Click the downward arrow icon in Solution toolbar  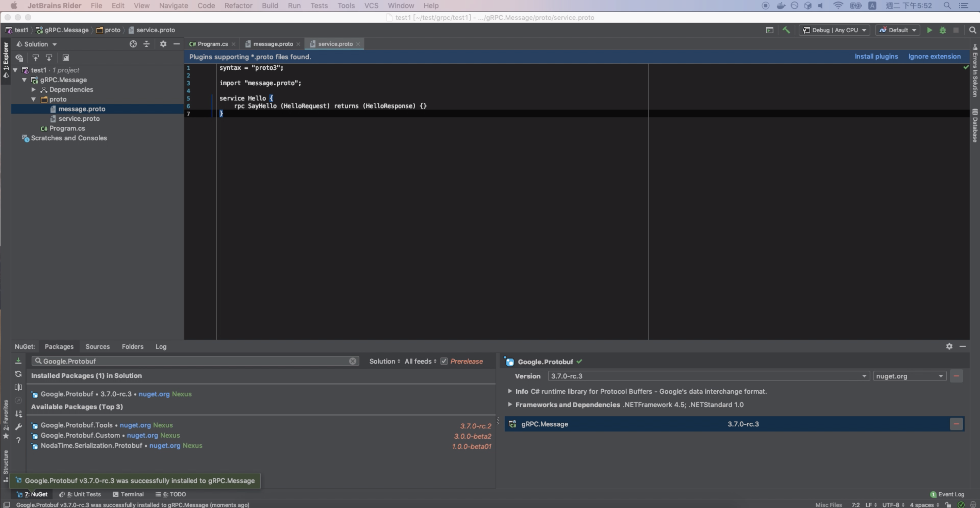click(x=49, y=58)
